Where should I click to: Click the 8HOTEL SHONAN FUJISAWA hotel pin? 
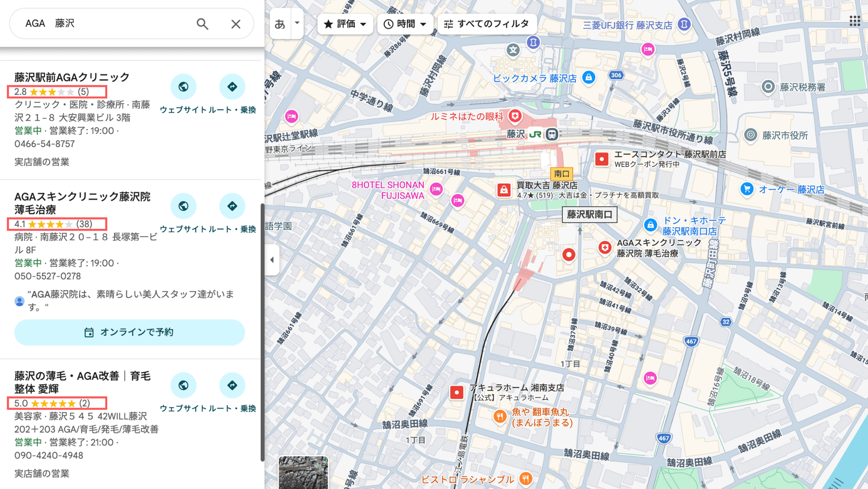coord(436,189)
